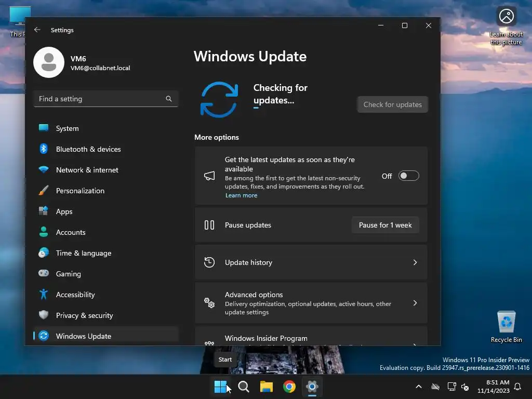Viewport: 532px width, 399px height.
Task: Click the Privacy & security shield icon
Action: pos(44,315)
